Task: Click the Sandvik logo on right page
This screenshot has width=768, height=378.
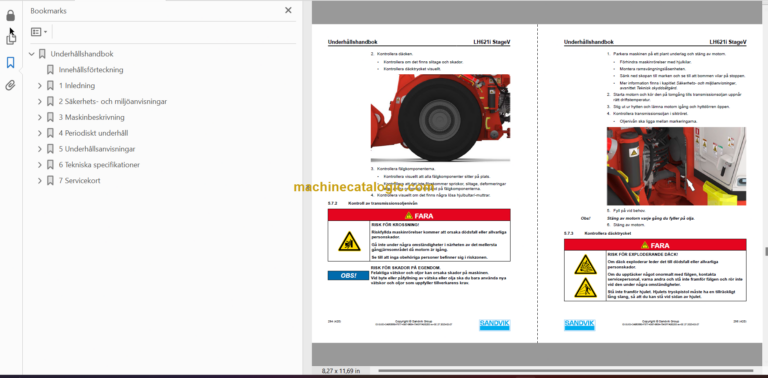Action: 579,325
